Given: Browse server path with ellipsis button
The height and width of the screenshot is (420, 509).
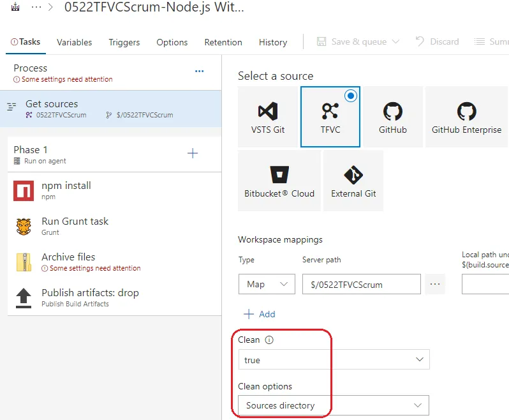Looking at the screenshot, I should 435,284.
